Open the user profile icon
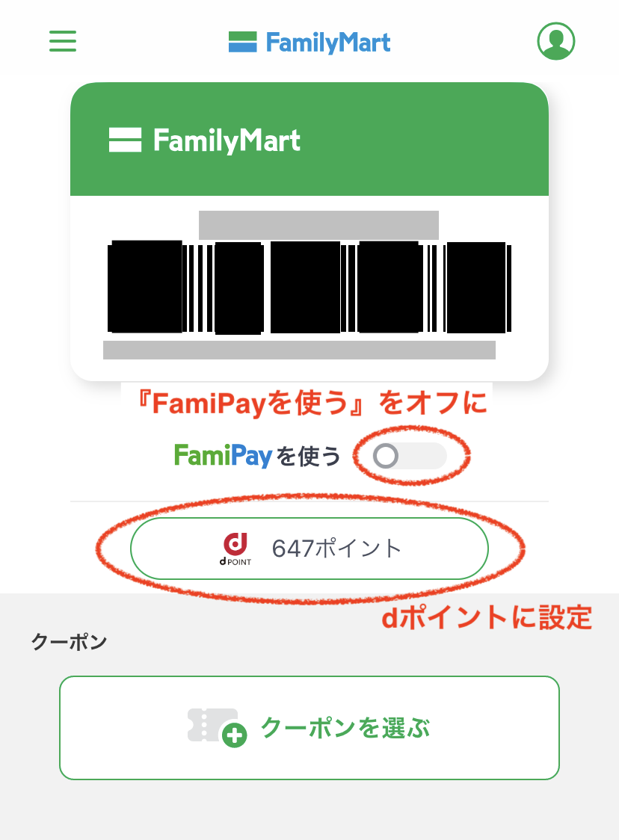 point(556,41)
